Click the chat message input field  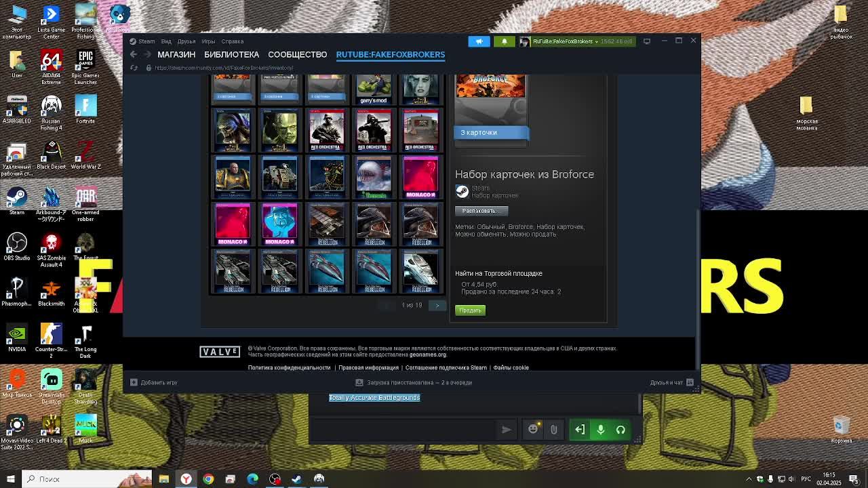coord(403,430)
